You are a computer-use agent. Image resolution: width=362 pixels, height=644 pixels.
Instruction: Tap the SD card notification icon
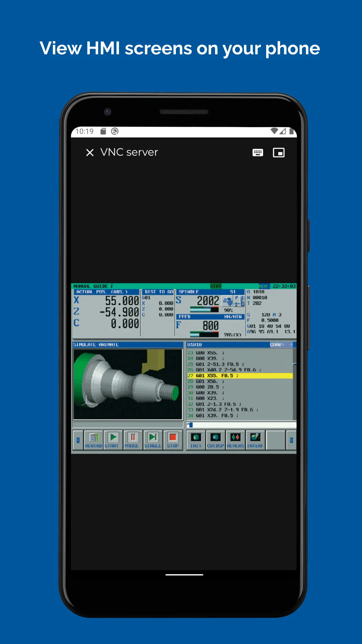click(x=103, y=131)
